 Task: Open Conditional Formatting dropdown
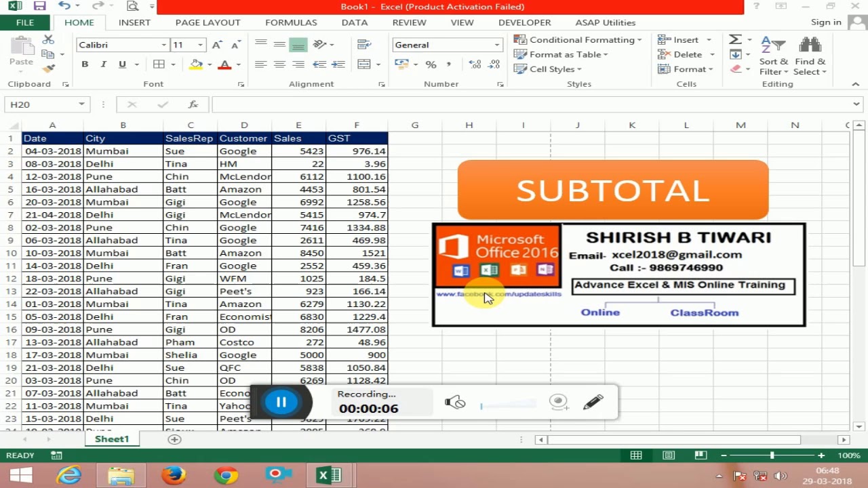(578, 40)
